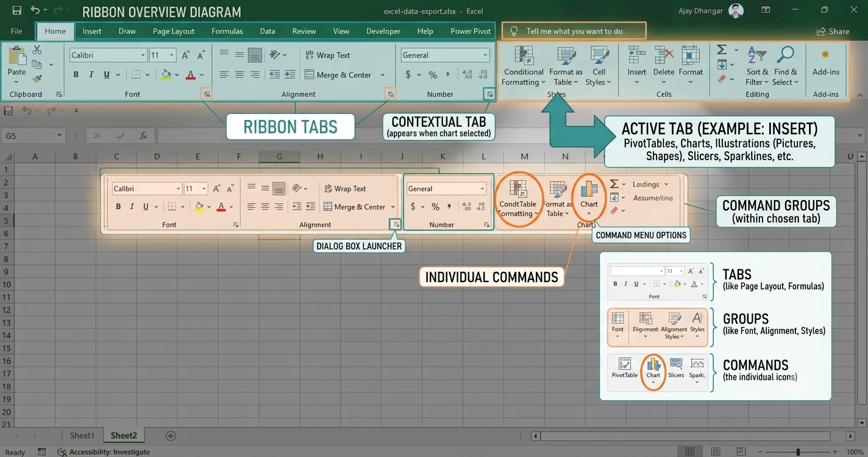Click Increase Indent in the main ribbon
Image resolution: width=868 pixels, height=457 pixels.
[x=291, y=74]
